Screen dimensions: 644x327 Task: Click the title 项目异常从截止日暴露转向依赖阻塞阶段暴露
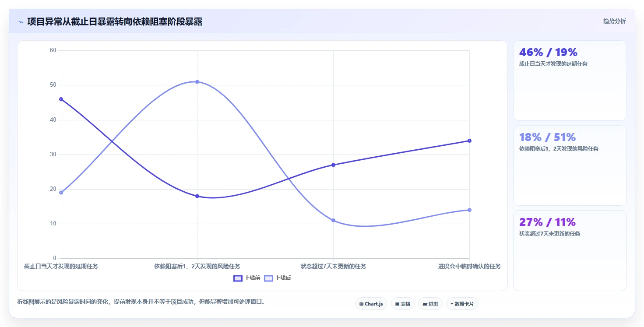115,22
